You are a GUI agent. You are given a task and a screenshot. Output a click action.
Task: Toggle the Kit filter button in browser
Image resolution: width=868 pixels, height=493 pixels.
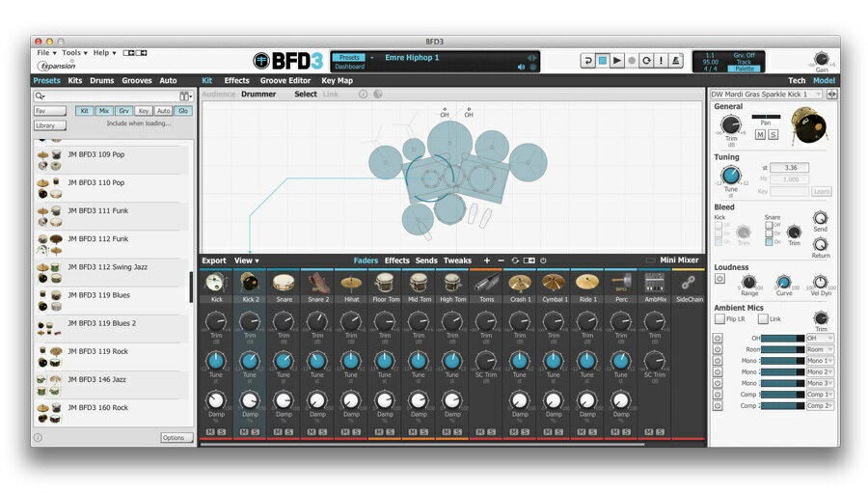[x=84, y=111]
